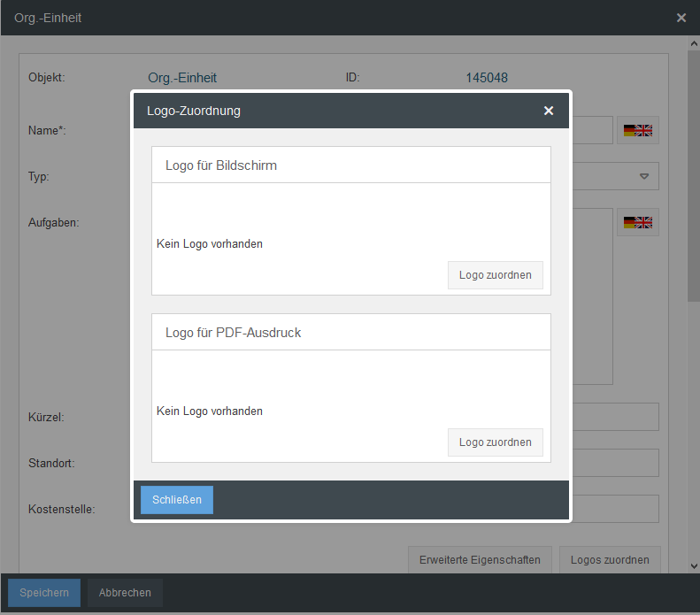Expand the Typ dropdown arrow
Screen dimensions: 700x615
tap(644, 176)
